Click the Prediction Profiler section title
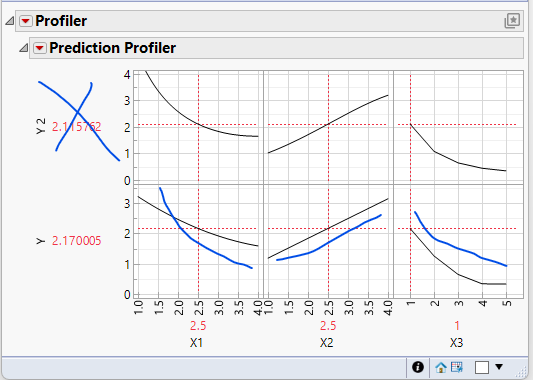Viewport: 533px width, 380px height. [x=113, y=48]
